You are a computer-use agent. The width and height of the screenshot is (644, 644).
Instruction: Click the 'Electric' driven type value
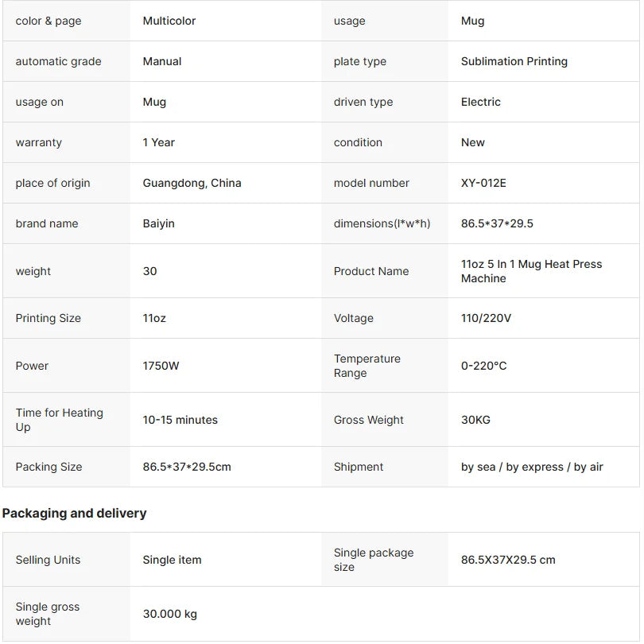tap(480, 103)
